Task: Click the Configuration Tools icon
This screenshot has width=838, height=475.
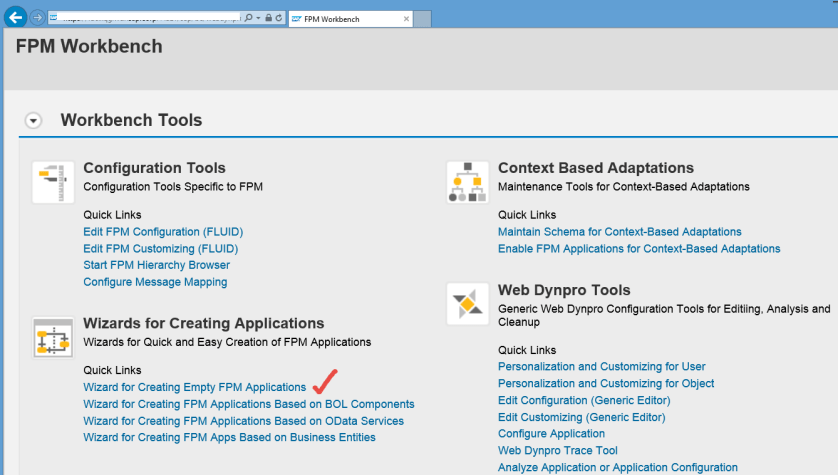Action: click(x=53, y=182)
